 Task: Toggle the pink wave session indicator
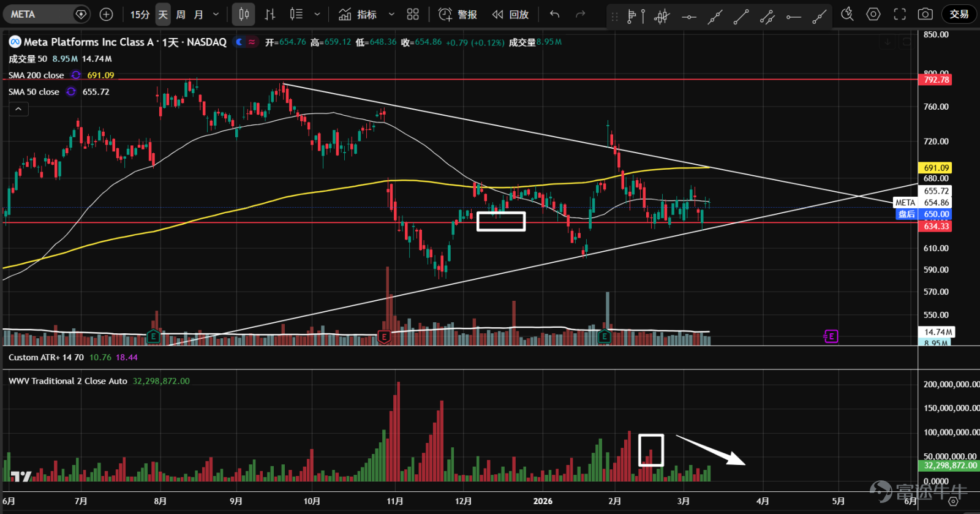[252, 42]
